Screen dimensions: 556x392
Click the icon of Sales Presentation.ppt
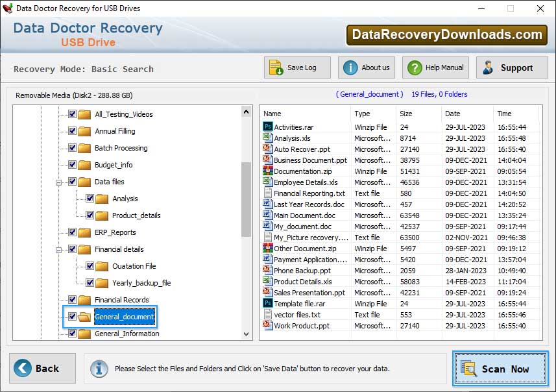pos(268,292)
